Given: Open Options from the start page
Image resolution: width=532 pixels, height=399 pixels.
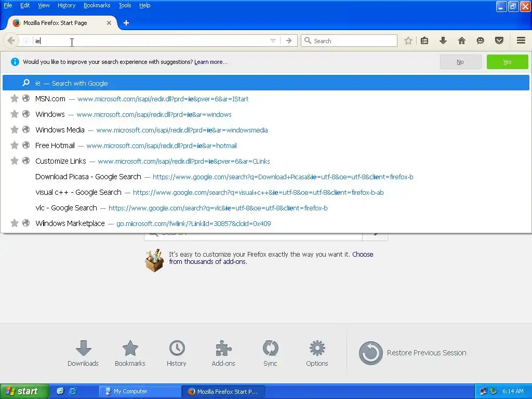Looking at the screenshot, I should pyautogui.click(x=317, y=353).
